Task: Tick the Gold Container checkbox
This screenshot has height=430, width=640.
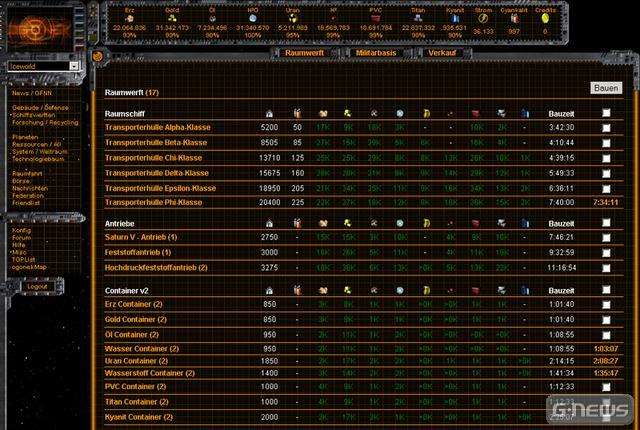Action: pyautogui.click(x=607, y=320)
